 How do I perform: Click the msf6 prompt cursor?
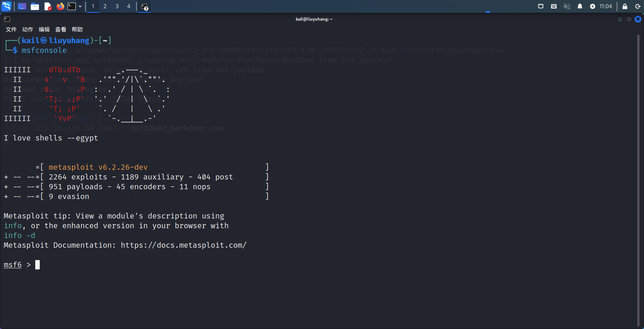(37, 265)
